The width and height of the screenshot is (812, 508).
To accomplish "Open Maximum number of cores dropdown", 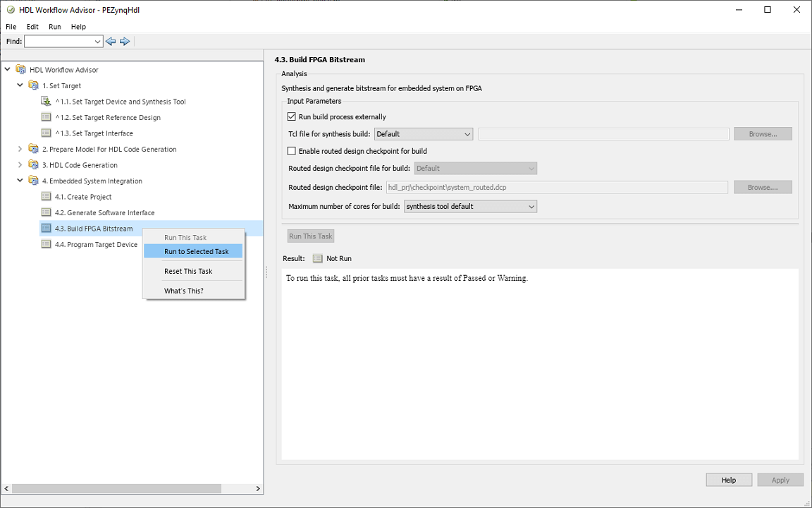I will pos(470,207).
